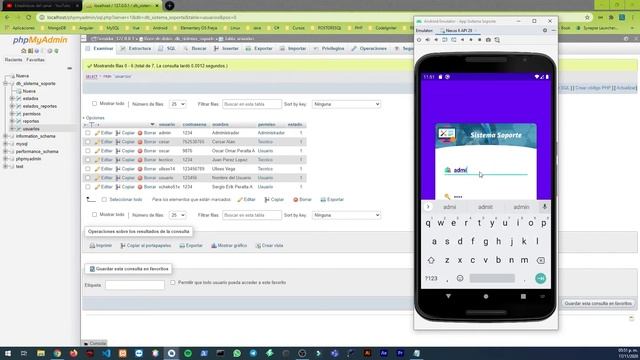This screenshot has height=360, width=640.
Task: Switch to the Estructura tab
Action: click(136, 49)
